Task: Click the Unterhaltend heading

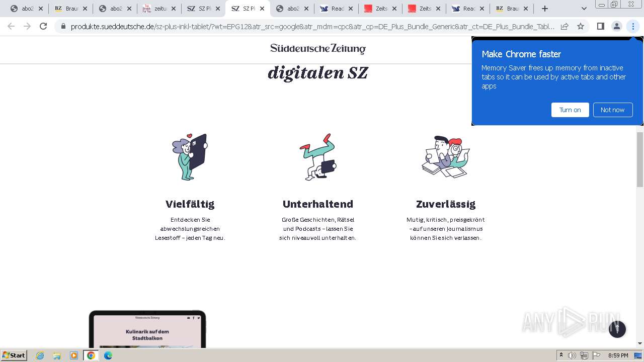Action: tap(318, 204)
